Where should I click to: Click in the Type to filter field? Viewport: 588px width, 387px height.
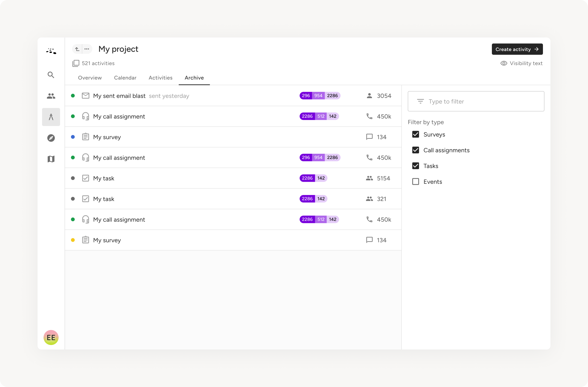point(476,101)
